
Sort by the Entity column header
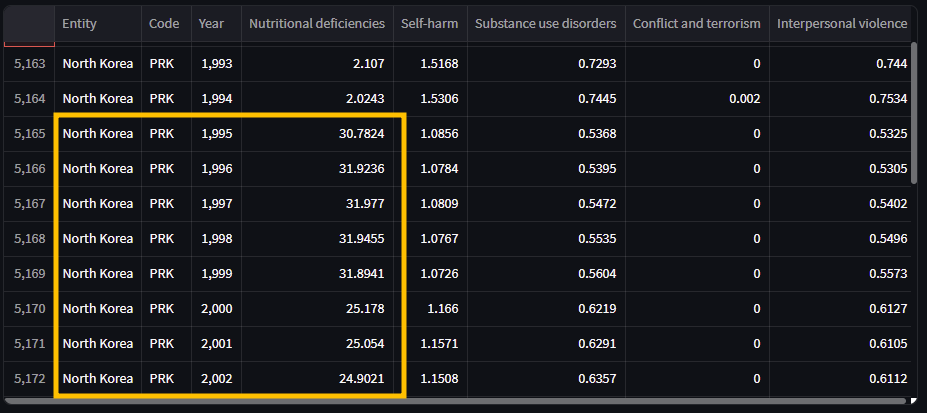(x=98, y=24)
